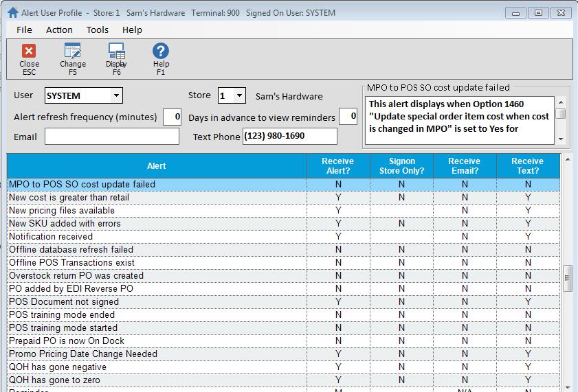Click the Alert refresh frequency minutes field
This screenshot has width=578, height=392.
(x=173, y=117)
